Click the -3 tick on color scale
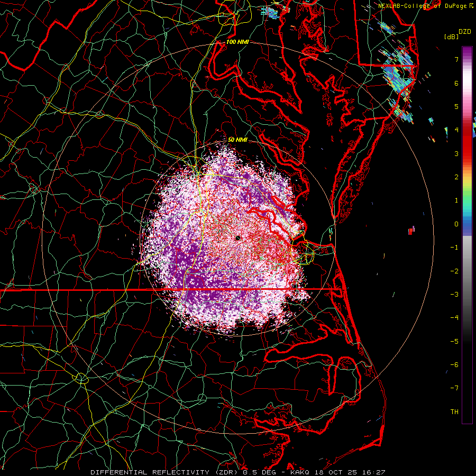 (x=454, y=294)
